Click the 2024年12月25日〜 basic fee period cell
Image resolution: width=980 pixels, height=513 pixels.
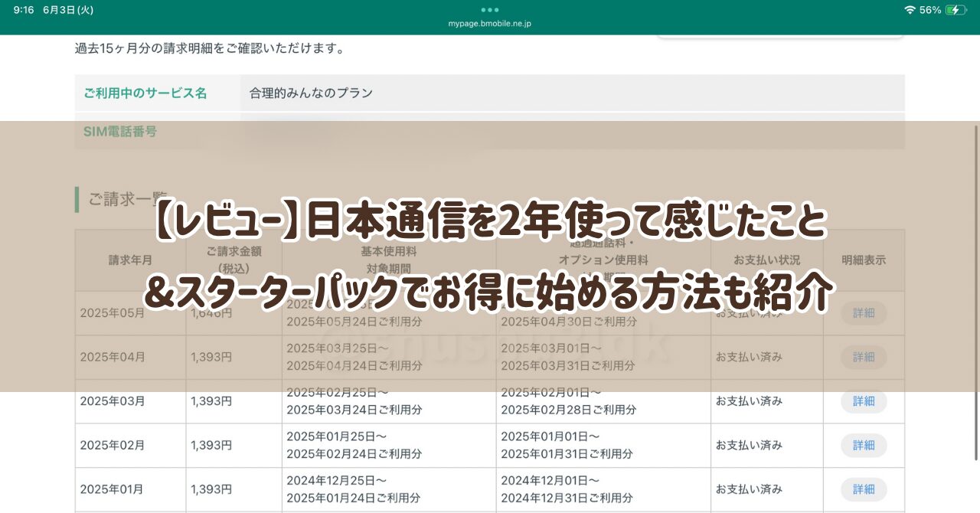[x=389, y=489]
